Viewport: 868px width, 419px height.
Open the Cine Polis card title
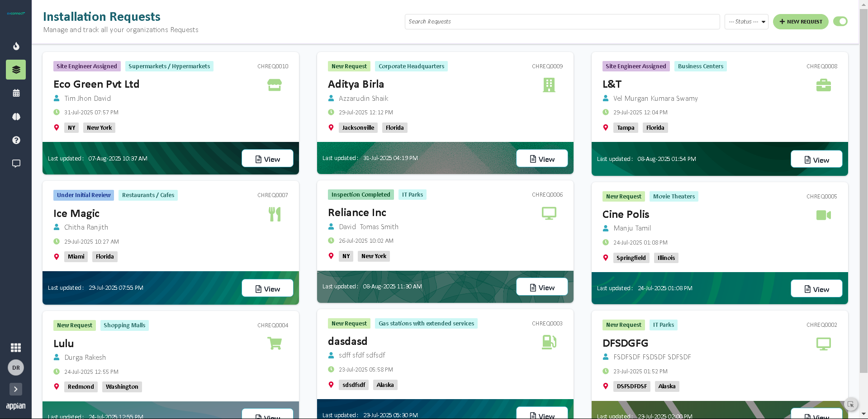coord(626,214)
